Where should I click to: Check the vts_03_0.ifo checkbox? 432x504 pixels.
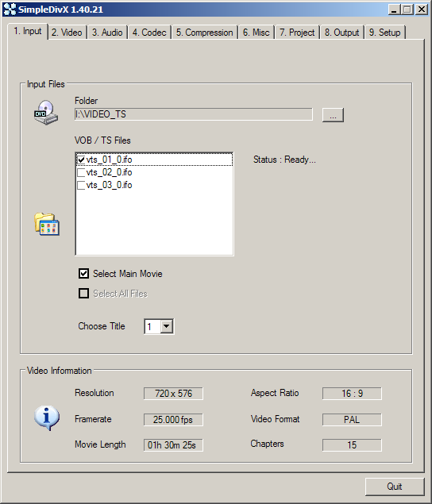pos(81,186)
